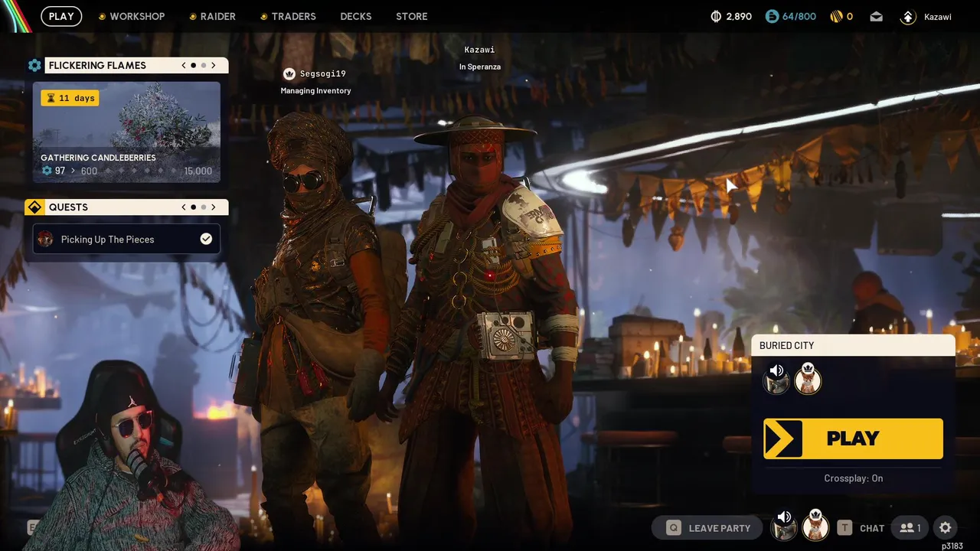980x551 pixels.
Task: Click the coin currency icon showing 2.890
Action: pyautogui.click(x=717, y=16)
